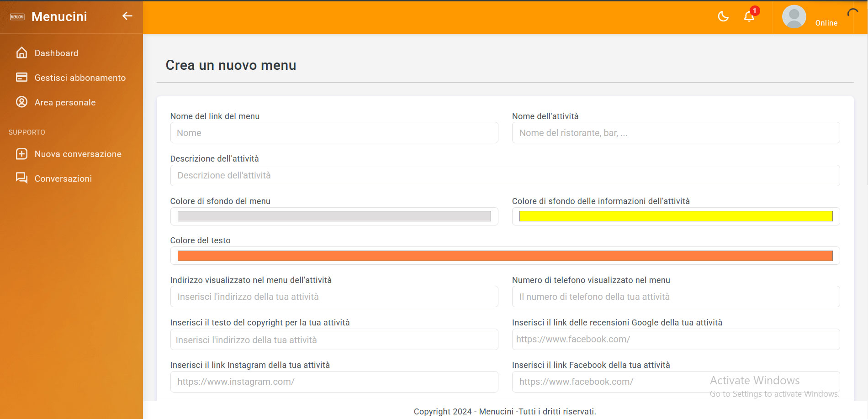This screenshot has height=419, width=868.
Task: Click the Gestisci abbonamento card icon
Action: pos(21,78)
